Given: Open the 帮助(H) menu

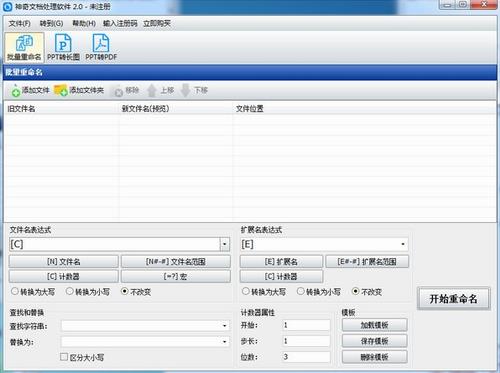Looking at the screenshot, I should pyautogui.click(x=84, y=23).
